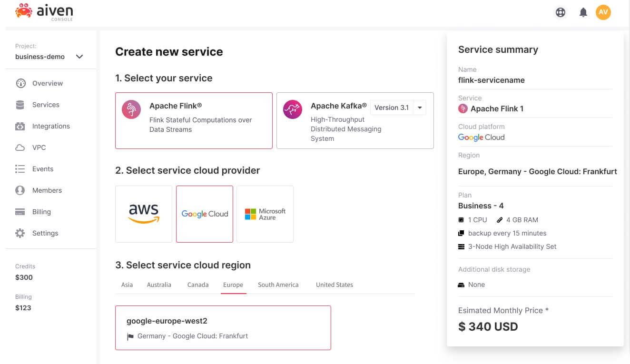
Task: Click the Integrations code icon
Action: 20,126
